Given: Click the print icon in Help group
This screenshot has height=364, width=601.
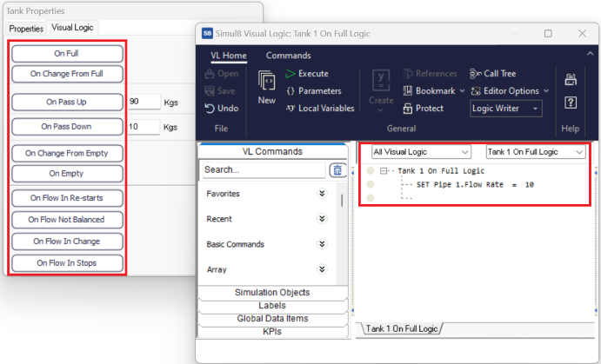Looking at the screenshot, I should [x=571, y=80].
